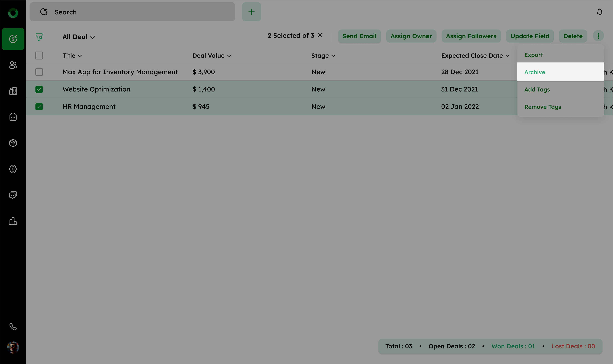
Task: Open the phone dialer icon
Action: click(x=13, y=327)
